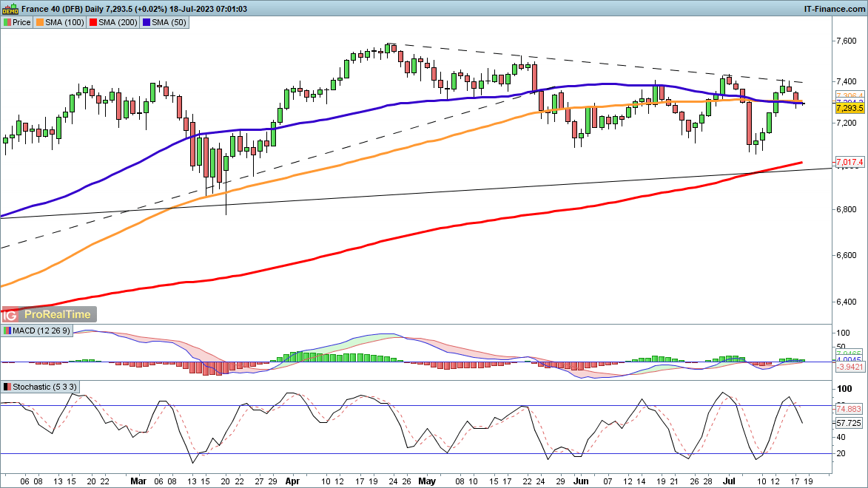Click the orange SMA (100) color swatch
This screenshot has height=488, width=868.
pos(40,23)
